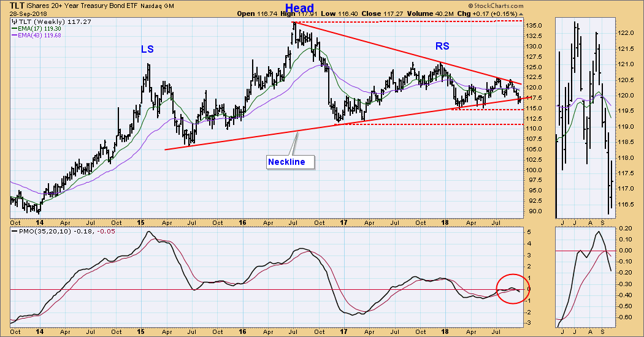Click the 90.0 price axis label

click(535, 211)
